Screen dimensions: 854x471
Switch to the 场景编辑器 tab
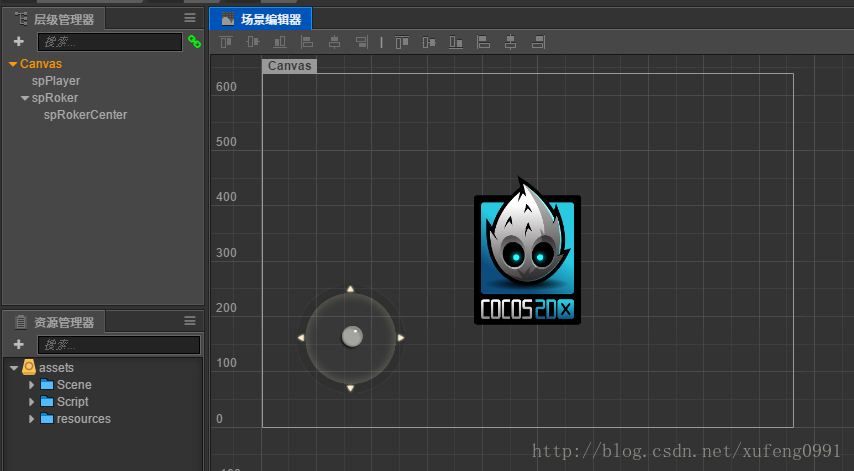click(x=260, y=19)
